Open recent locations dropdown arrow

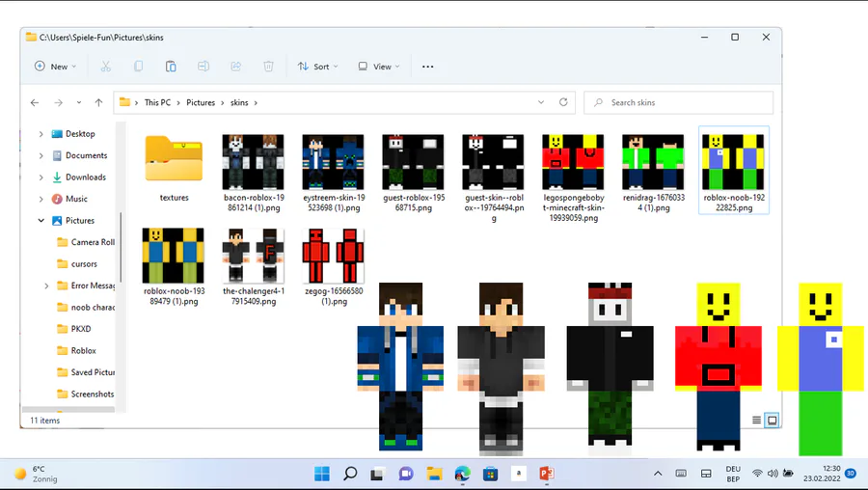coord(79,102)
